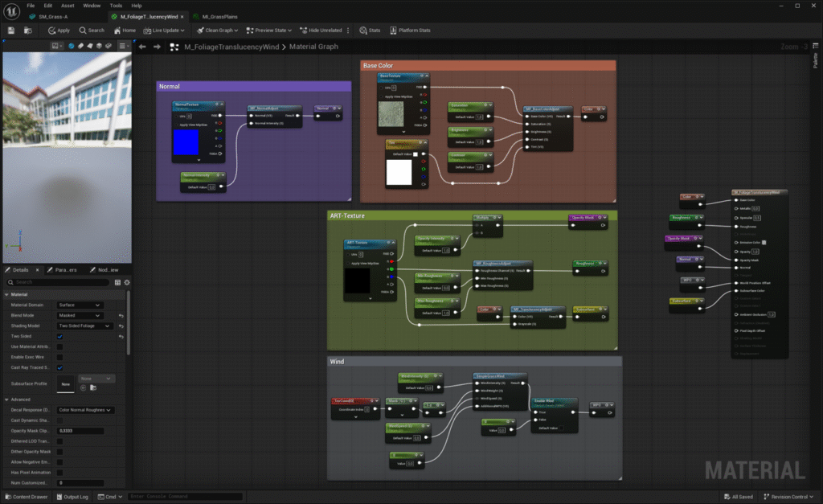
Task: Click the Opacity Mask Clip value field
Action: pyautogui.click(x=80, y=431)
